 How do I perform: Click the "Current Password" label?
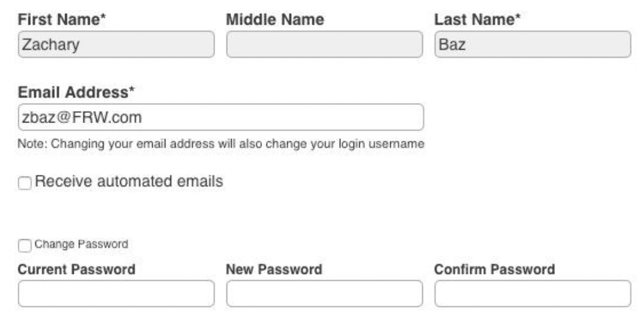pos(76,270)
